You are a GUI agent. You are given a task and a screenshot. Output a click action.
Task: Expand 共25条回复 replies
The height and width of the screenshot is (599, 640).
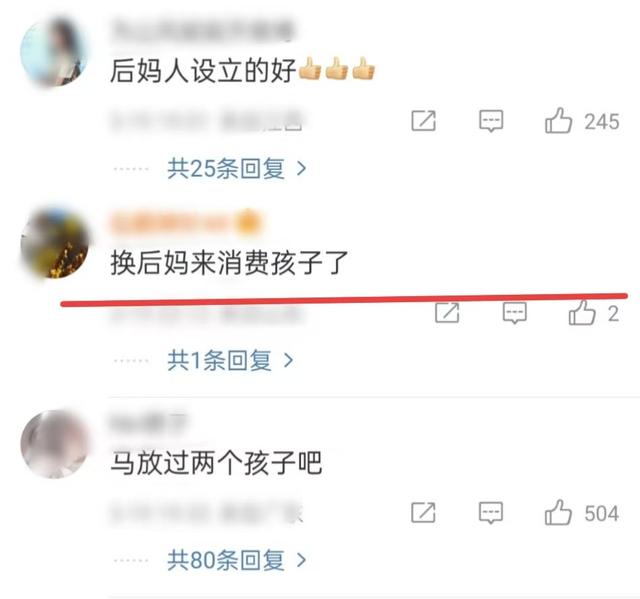coord(237,168)
